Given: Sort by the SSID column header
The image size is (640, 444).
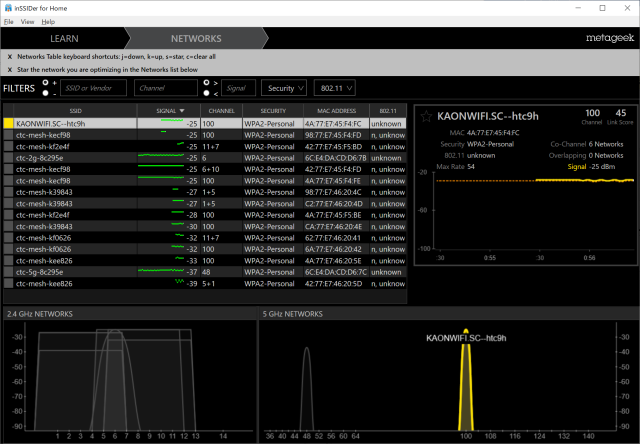Looking at the screenshot, I should click(x=76, y=111).
